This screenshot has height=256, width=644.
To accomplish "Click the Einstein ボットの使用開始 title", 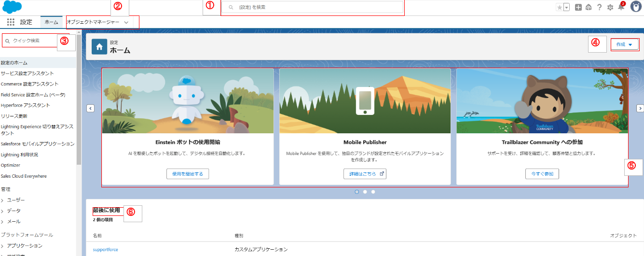I will (x=188, y=142).
